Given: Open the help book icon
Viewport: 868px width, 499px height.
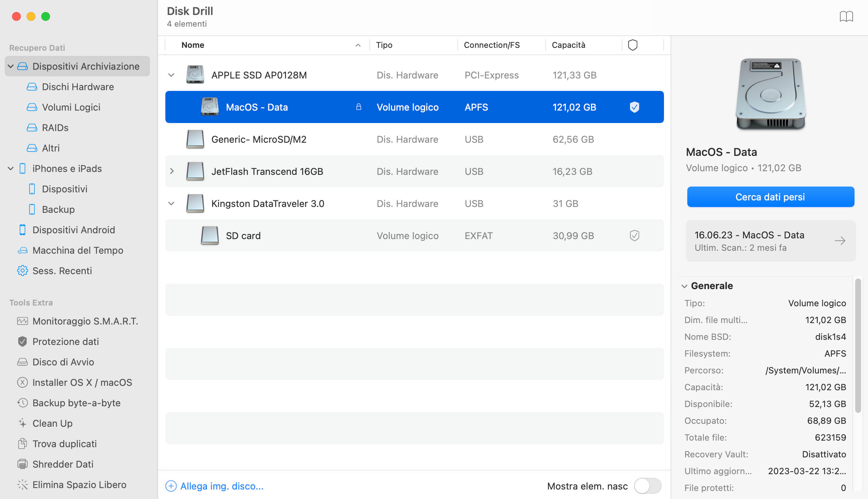Looking at the screenshot, I should point(846,16).
